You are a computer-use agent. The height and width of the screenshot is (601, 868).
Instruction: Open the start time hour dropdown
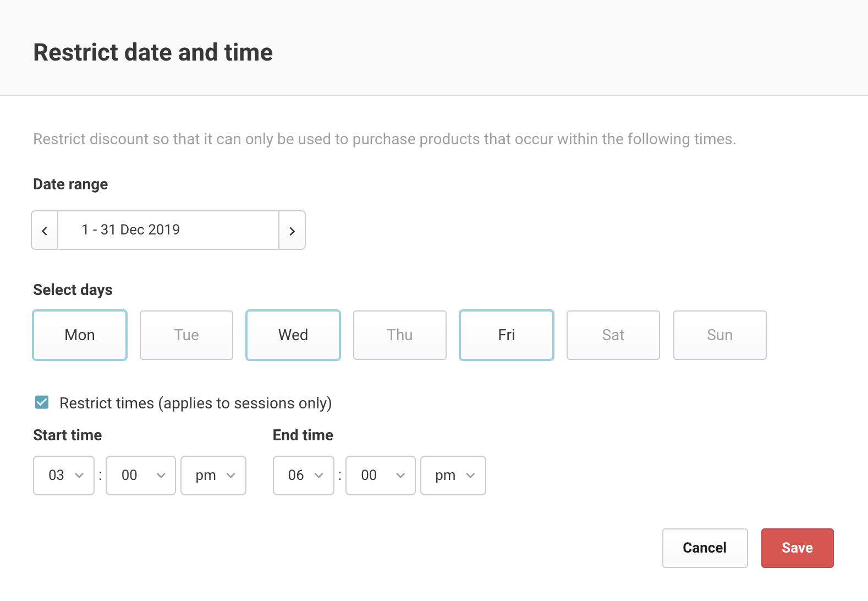pyautogui.click(x=64, y=476)
